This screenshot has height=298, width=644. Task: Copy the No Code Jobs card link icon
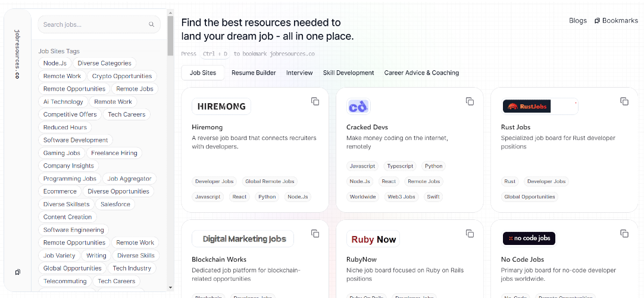point(624,234)
